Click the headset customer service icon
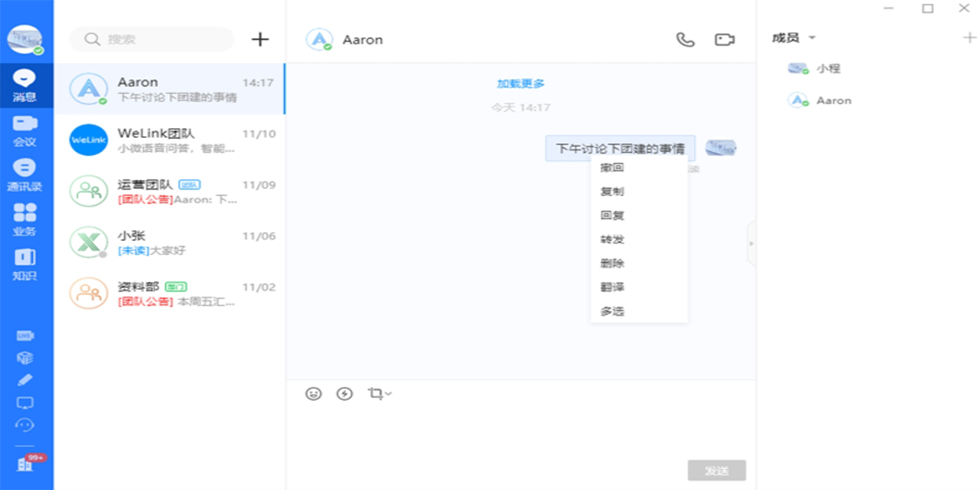The image size is (980, 490). click(25, 425)
